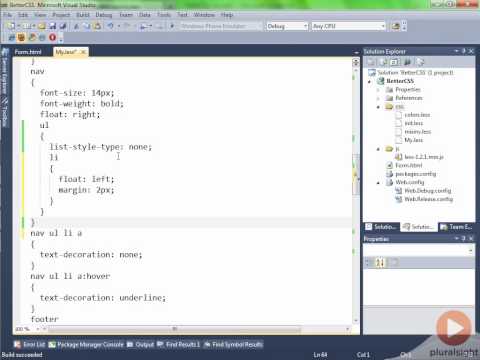Image resolution: width=480 pixels, height=360 pixels.
Task: Click the Firefox browser icon in second toolbar
Action: pyautogui.click(x=32, y=37)
